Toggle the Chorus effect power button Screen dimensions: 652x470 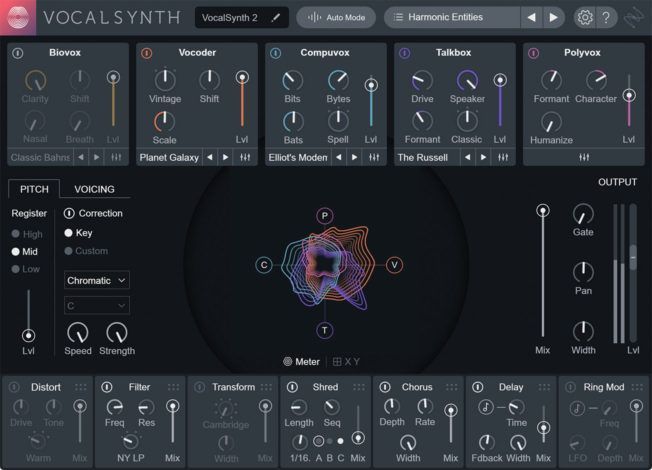click(385, 387)
